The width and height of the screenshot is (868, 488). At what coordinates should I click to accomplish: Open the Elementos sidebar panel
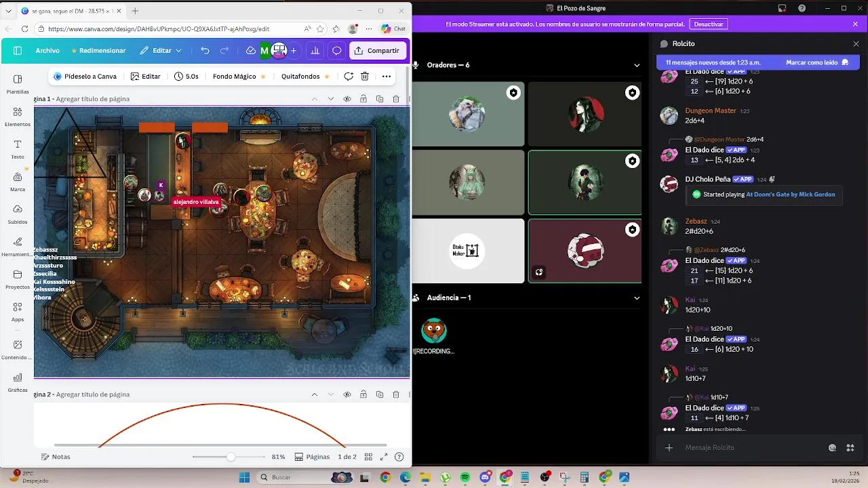point(18,117)
